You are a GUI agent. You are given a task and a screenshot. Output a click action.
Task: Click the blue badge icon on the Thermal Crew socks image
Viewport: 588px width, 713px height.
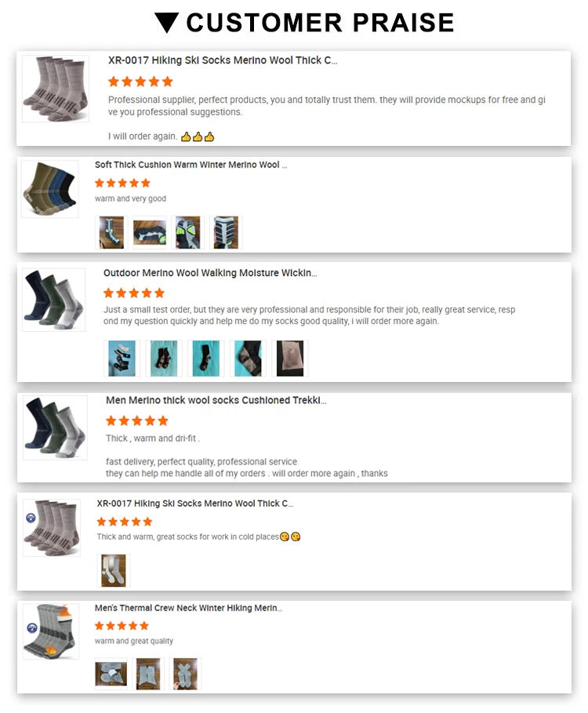[x=32, y=628]
